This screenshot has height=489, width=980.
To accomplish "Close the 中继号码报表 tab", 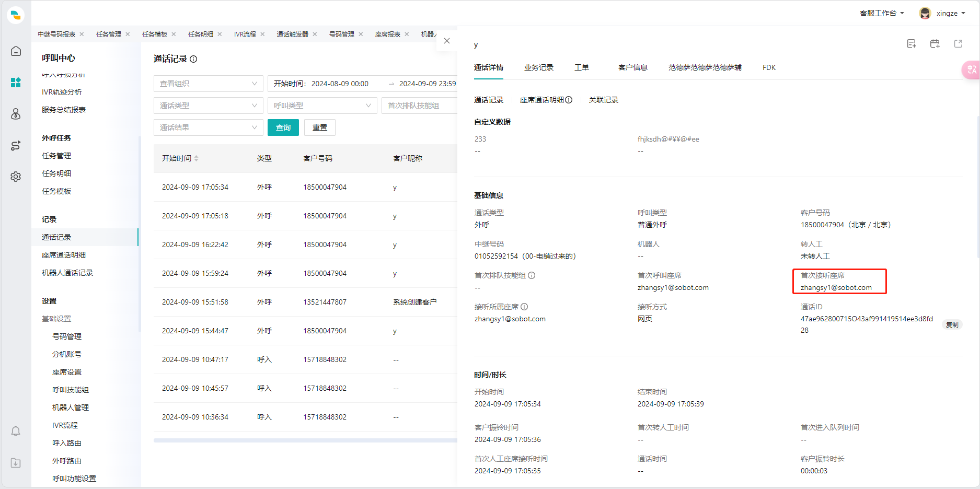I will (82, 34).
